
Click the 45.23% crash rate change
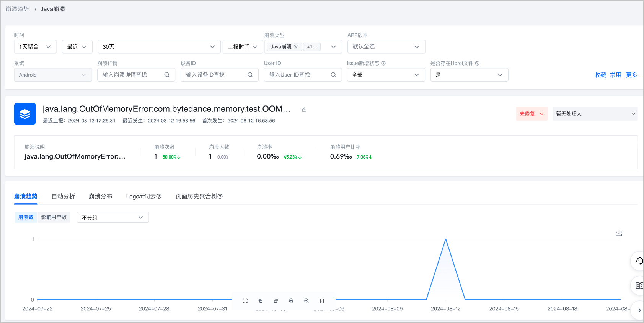[293, 157]
